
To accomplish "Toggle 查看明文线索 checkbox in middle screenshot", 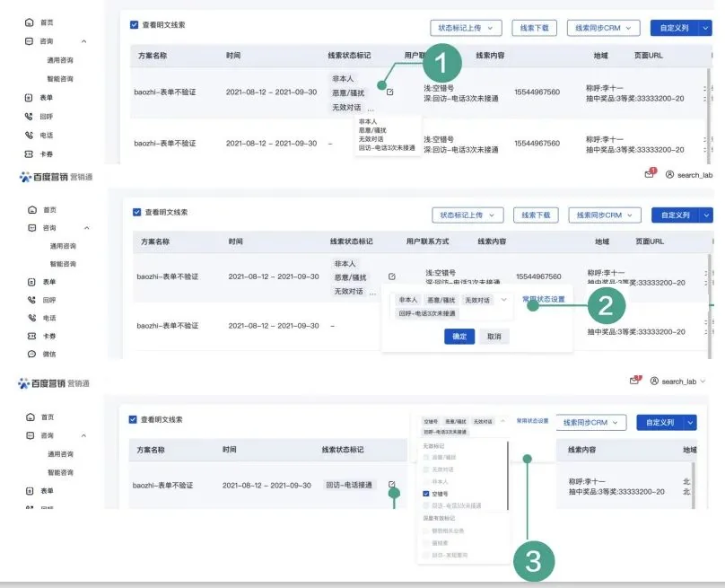I will 136,212.
